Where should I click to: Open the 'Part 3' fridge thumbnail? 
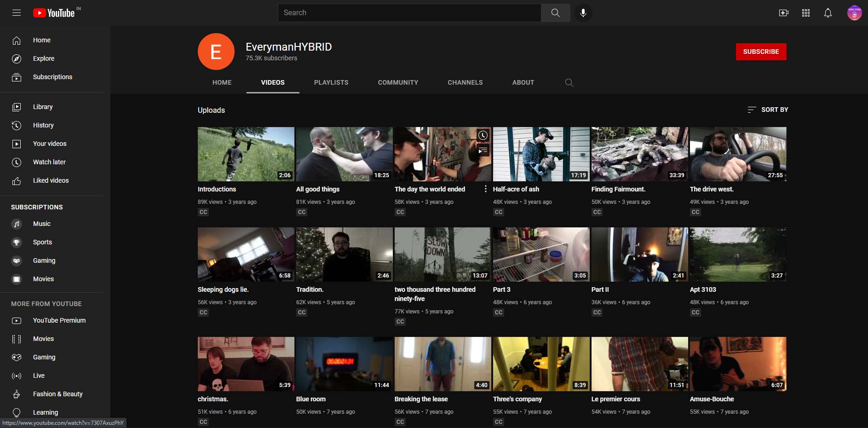point(541,254)
